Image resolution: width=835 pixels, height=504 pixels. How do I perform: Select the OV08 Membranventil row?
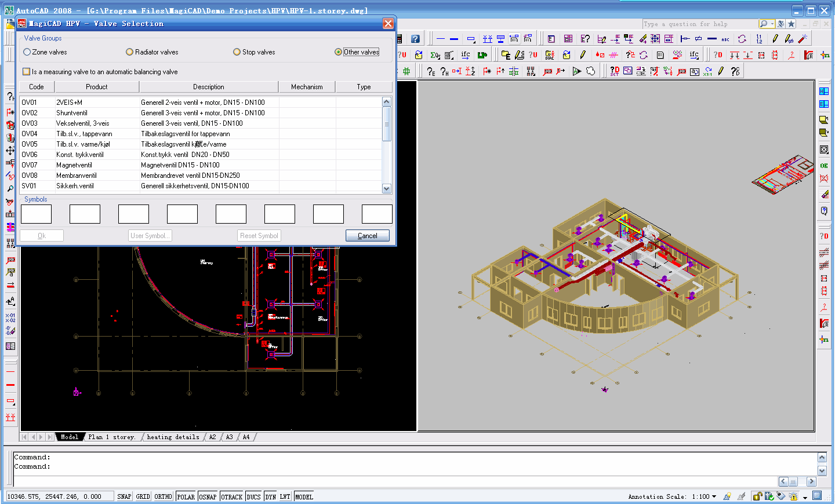[201, 176]
